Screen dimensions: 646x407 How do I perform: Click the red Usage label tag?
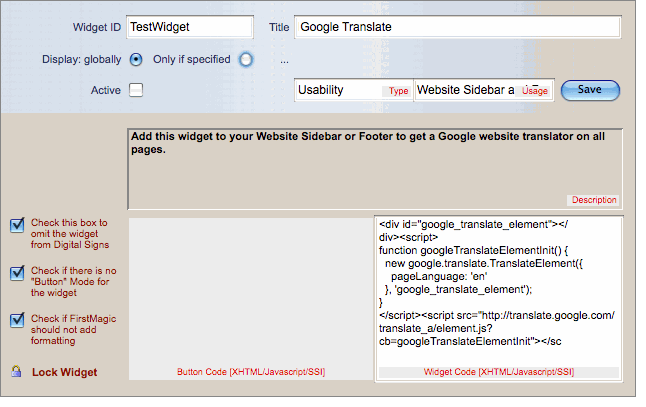click(535, 91)
